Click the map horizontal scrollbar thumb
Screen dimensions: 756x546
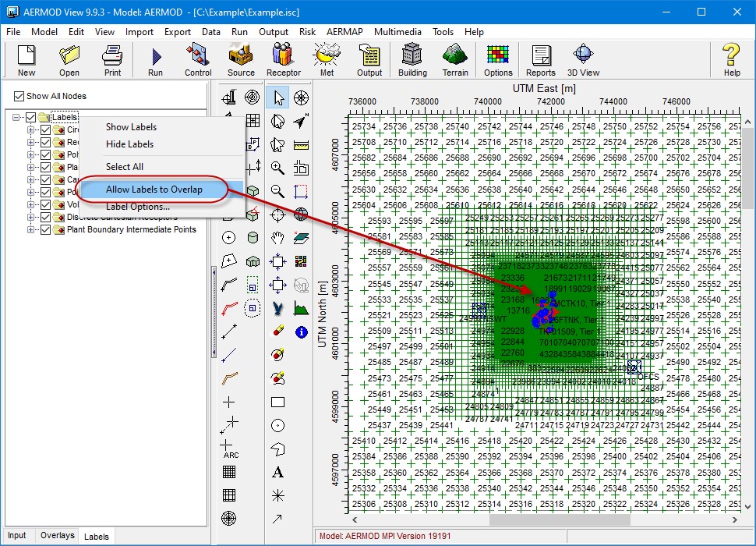click(560, 520)
